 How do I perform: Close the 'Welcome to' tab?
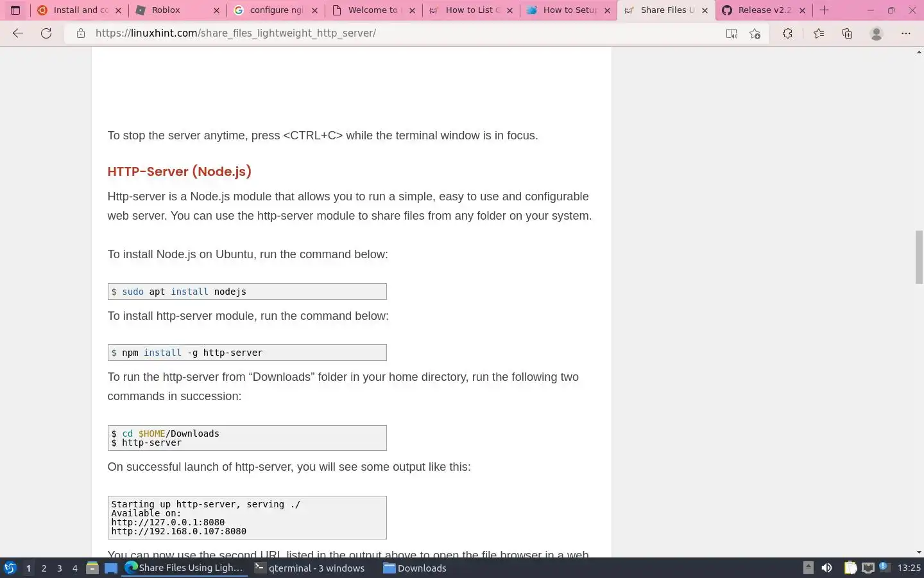412,10
